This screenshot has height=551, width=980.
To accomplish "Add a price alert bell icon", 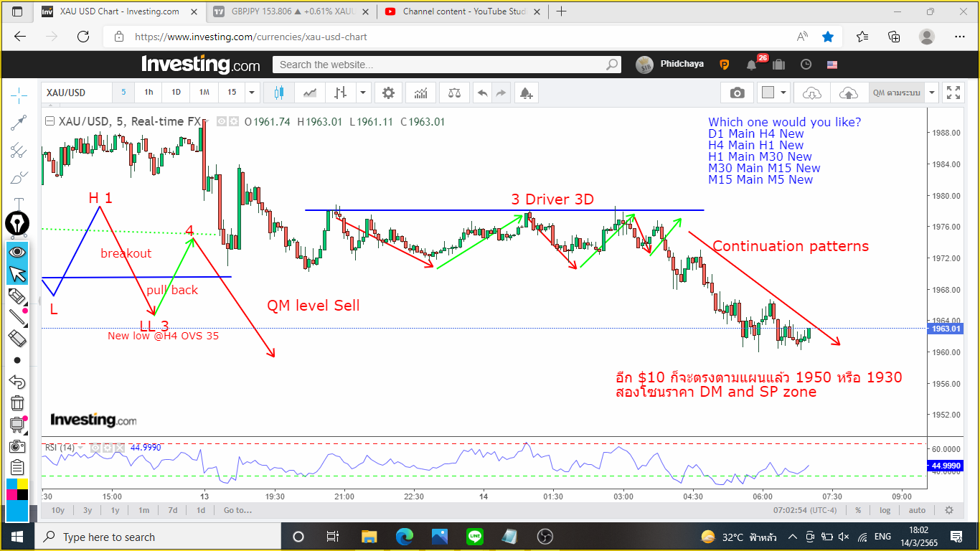I will (x=527, y=93).
